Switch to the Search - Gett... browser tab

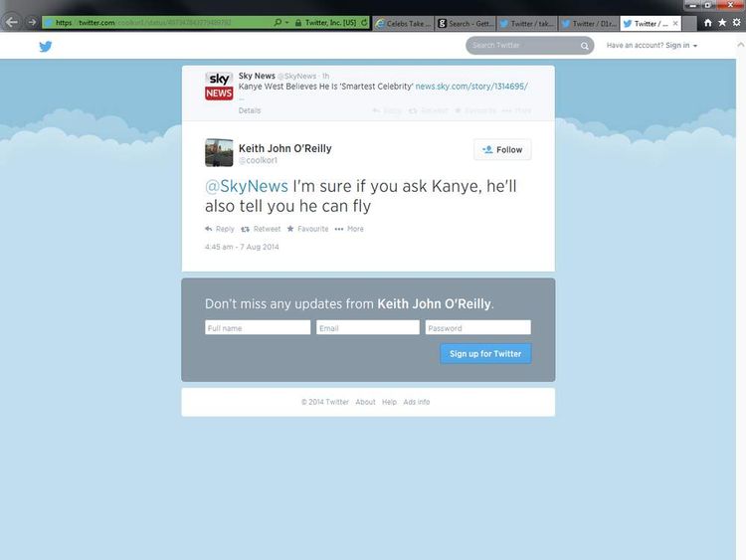(x=466, y=23)
